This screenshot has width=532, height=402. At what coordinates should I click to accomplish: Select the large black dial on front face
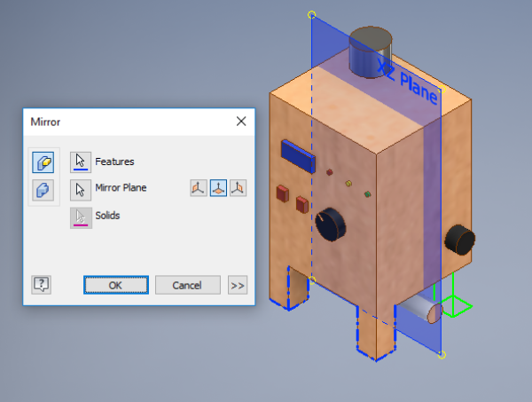[x=331, y=225]
